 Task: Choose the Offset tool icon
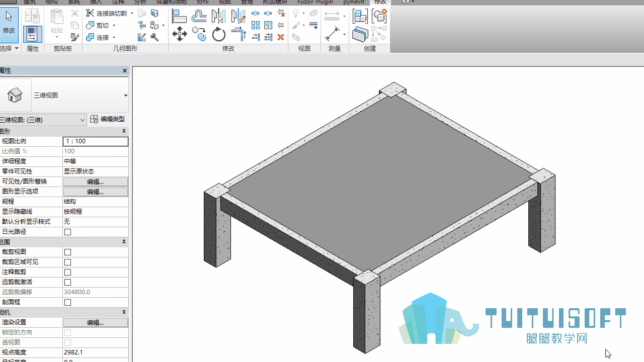(x=199, y=16)
